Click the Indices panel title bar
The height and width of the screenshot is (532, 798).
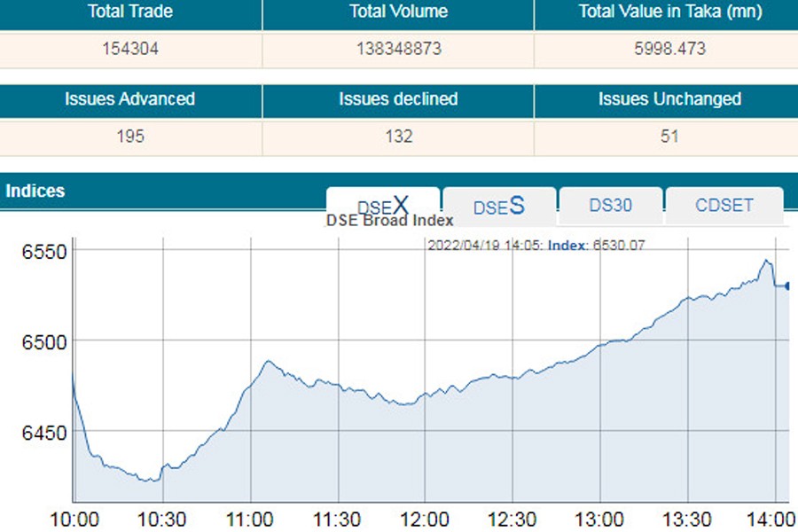tap(35, 191)
